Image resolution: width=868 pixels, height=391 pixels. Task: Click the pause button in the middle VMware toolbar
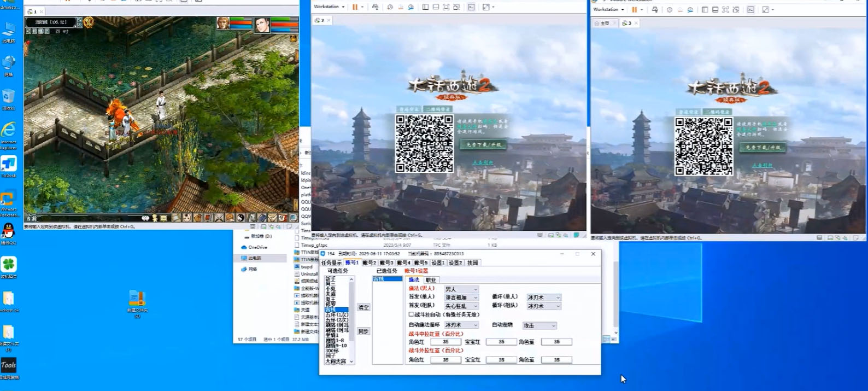click(355, 7)
